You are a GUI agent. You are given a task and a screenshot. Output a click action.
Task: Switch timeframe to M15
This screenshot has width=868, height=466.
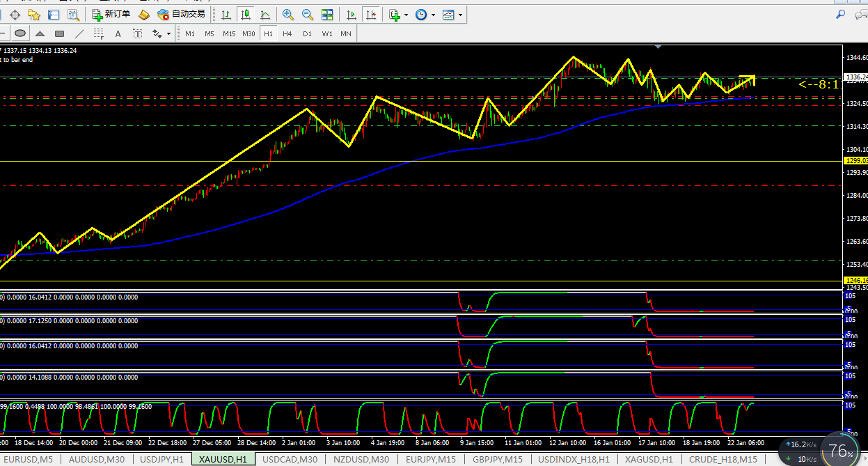point(229,33)
